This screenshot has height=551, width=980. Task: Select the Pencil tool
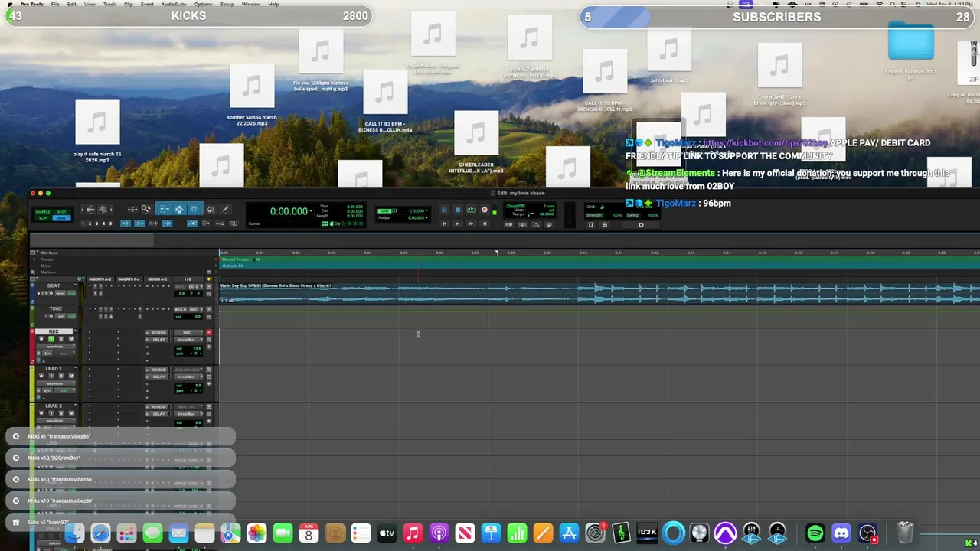(x=226, y=210)
